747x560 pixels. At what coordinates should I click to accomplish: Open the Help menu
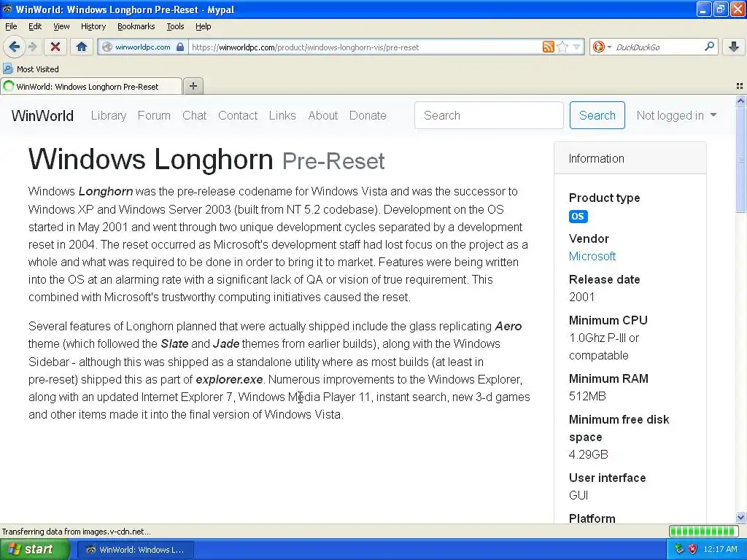tap(203, 26)
